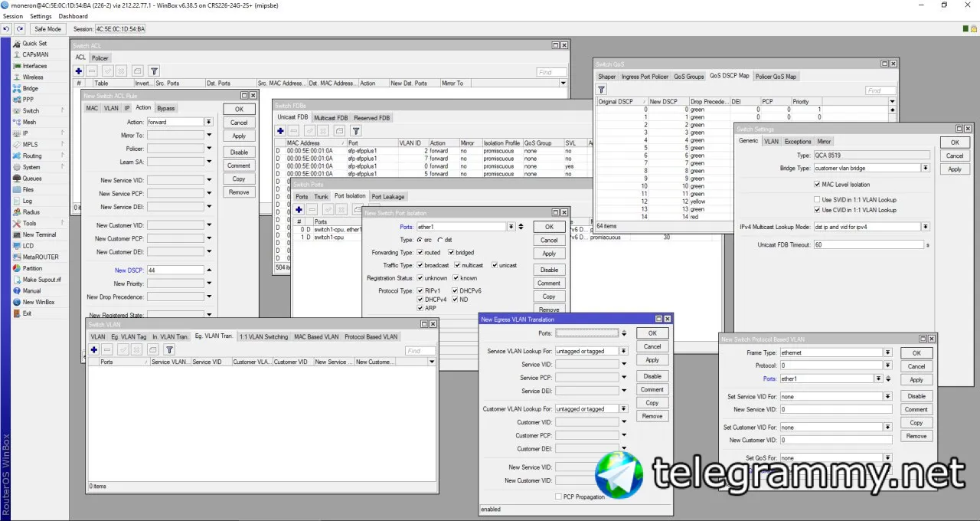The image size is (980, 521).
Task: Enable Use SVID in 1:1 VLAN Lookup
Action: [x=817, y=199]
